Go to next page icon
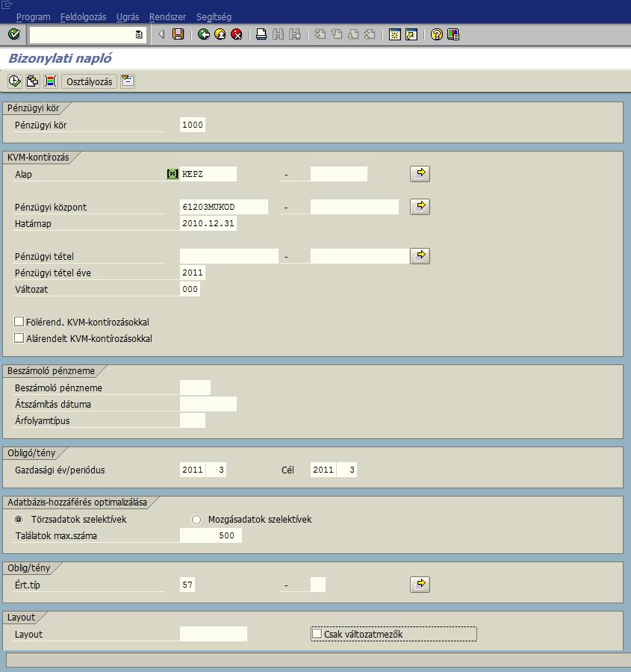This screenshot has height=672, width=631. point(352,34)
